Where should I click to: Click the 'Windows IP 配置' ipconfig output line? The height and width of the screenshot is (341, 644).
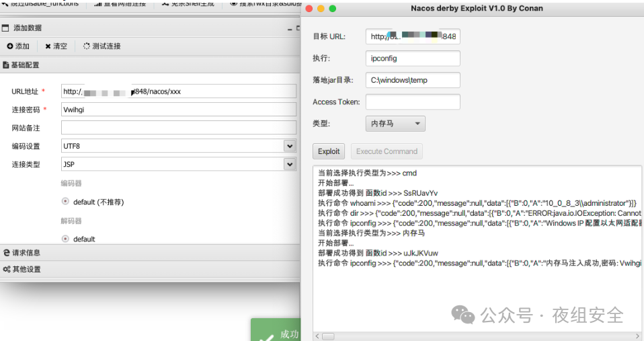click(479, 223)
